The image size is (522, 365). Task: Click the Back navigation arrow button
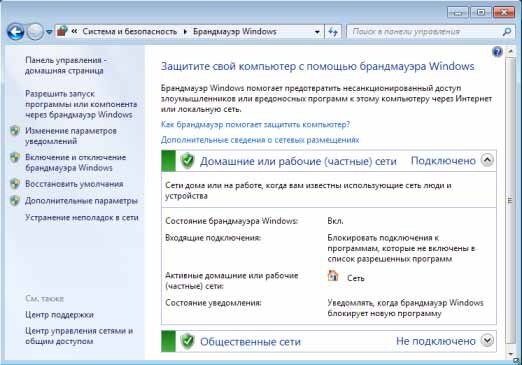click(x=15, y=32)
